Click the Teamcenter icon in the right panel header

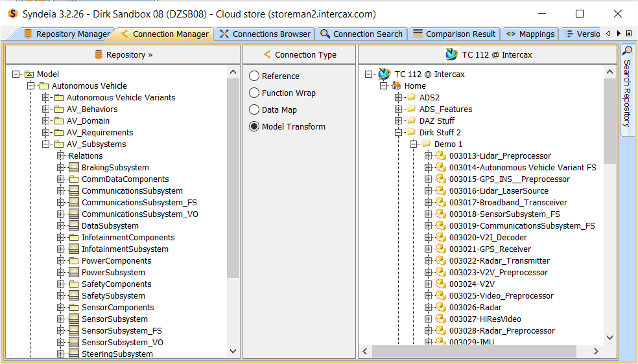[x=452, y=54]
